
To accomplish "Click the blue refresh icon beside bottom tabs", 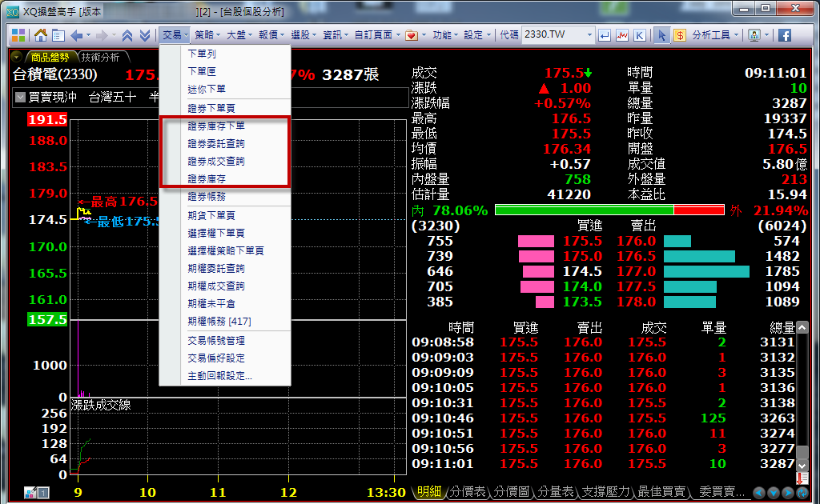I will (802, 492).
